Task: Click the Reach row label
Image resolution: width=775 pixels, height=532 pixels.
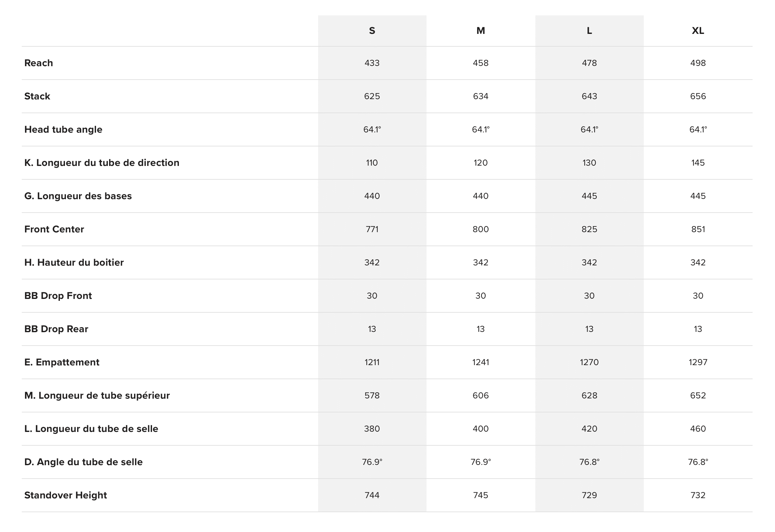Action: [x=39, y=63]
